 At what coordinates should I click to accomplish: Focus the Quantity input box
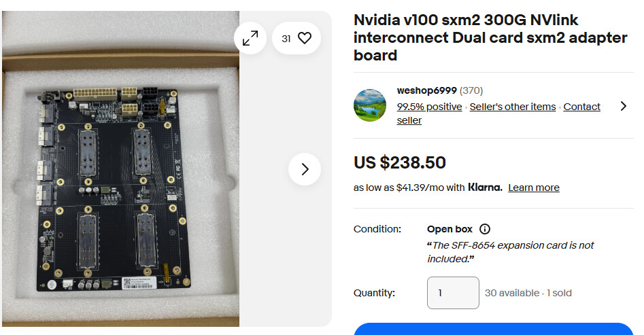[x=453, y=293]
